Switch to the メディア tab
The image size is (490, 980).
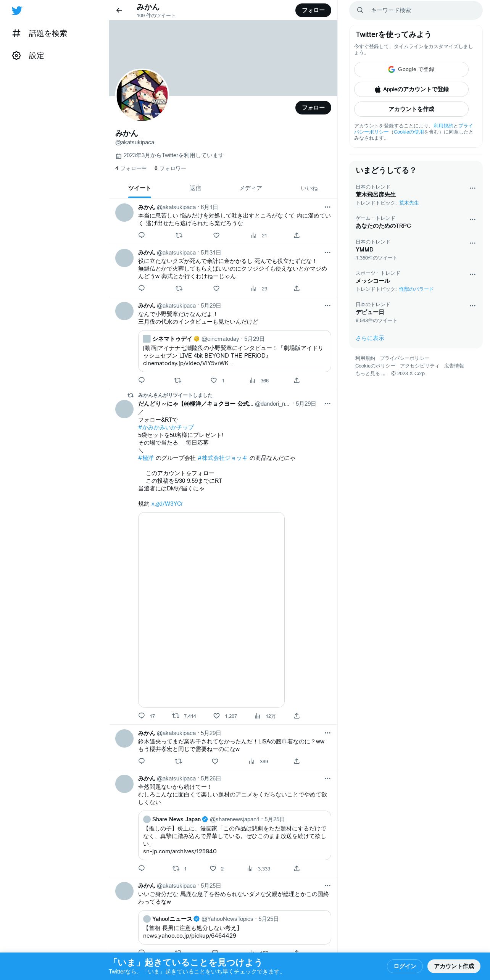click(x=251, y=189)
